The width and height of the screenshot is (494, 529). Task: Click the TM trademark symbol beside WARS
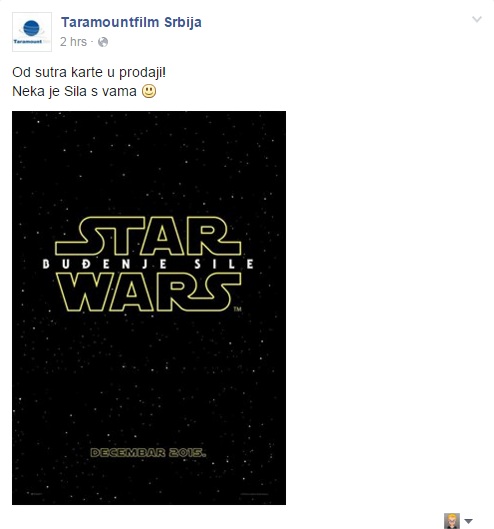point(238,309)
